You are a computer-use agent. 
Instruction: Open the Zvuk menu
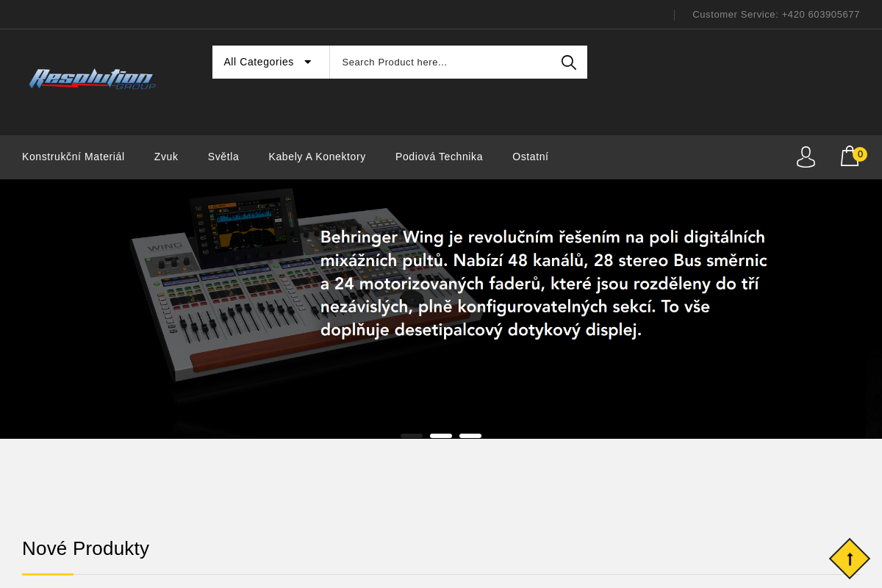[166, 157]
